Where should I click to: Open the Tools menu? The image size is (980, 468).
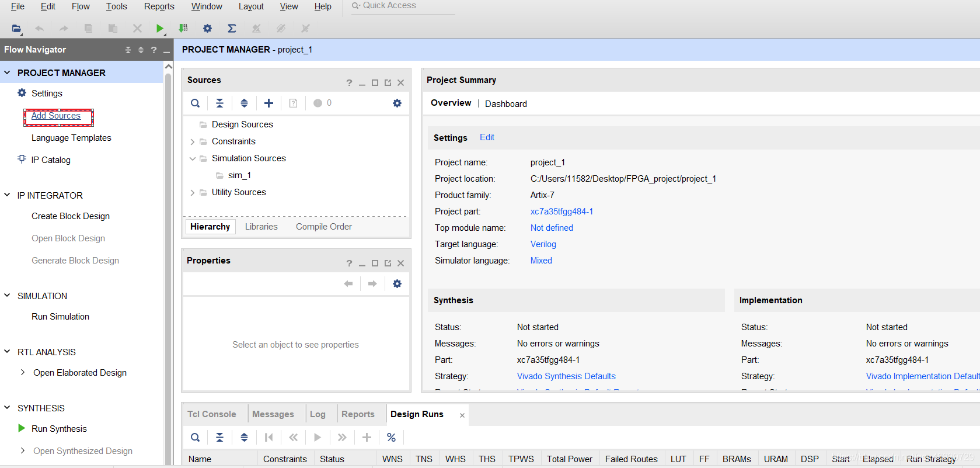tap(116, 6)
